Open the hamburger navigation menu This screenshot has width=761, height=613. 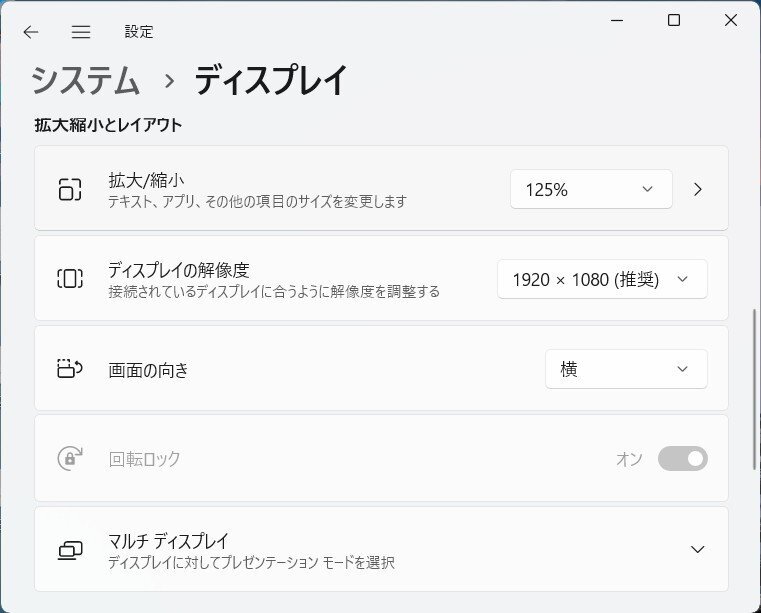pyautogui.click(x=81, y=32)
